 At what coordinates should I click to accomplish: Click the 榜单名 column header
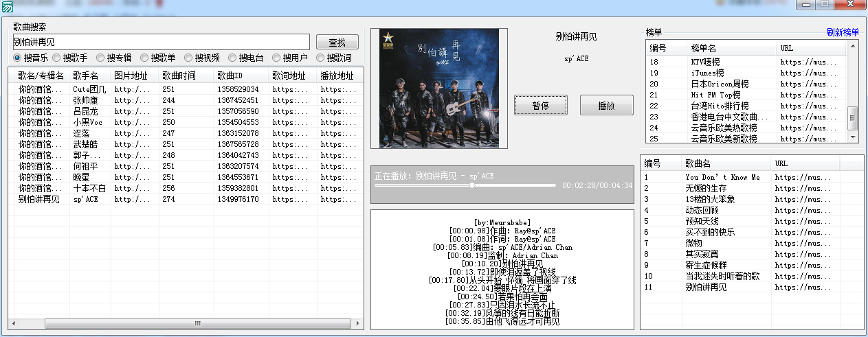pos(731,49)
